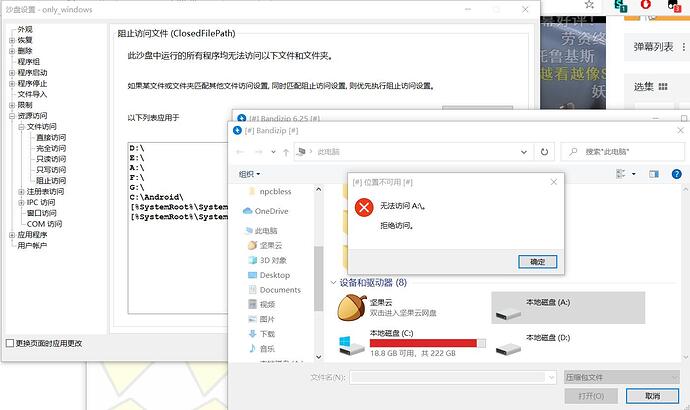Viewport: 690px width, 410px height.
Task: Select 直接访问 settings page
Action: tap(51, 138)
